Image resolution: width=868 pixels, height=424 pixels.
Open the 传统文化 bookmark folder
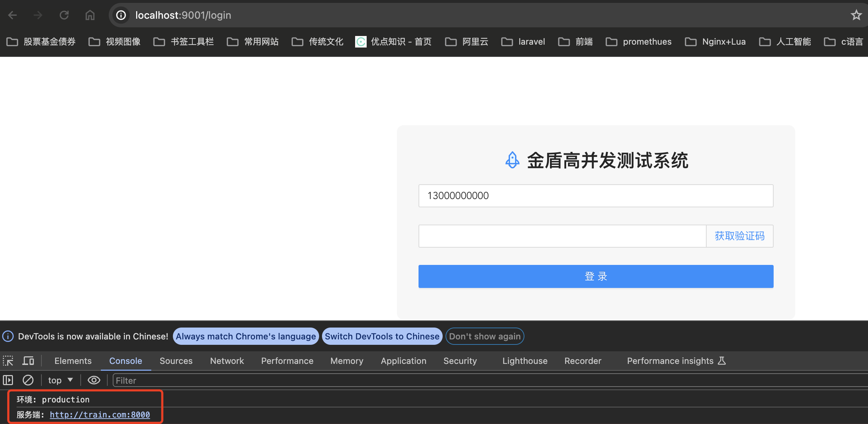(318, 42)
